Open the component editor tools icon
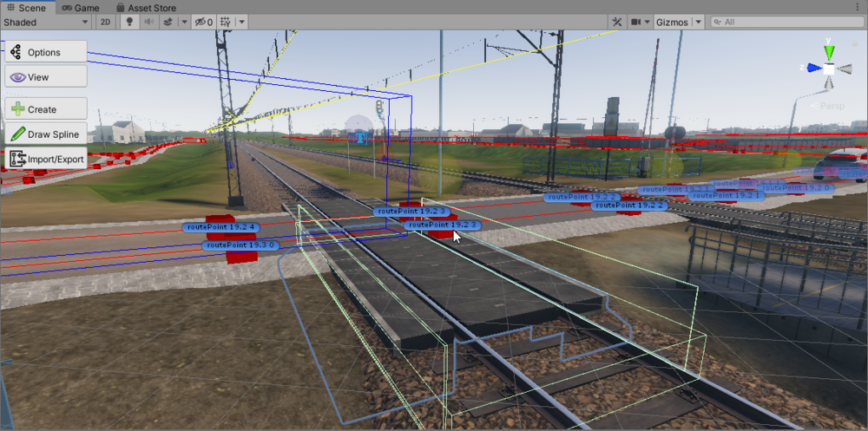Screen dimensions: 868x431 (x=617, y=23)
